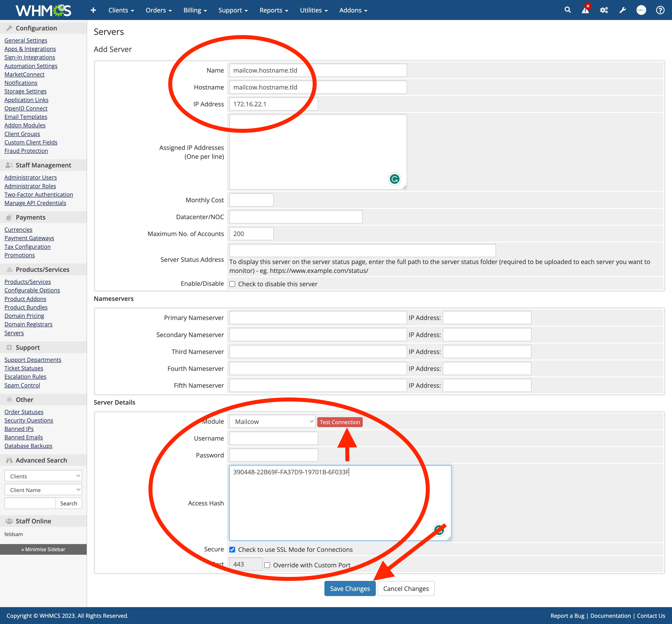
Task: Expand the Support menu
Action: tap(233, 10)
